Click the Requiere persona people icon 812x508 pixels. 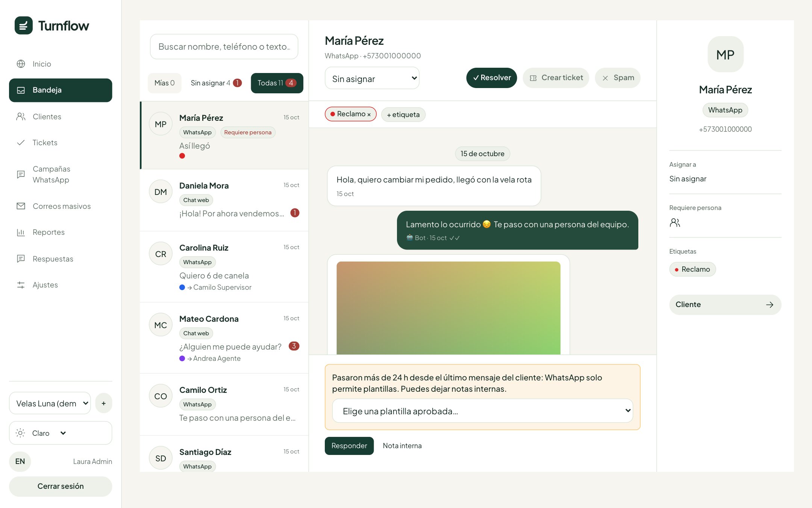click(675, 223)
